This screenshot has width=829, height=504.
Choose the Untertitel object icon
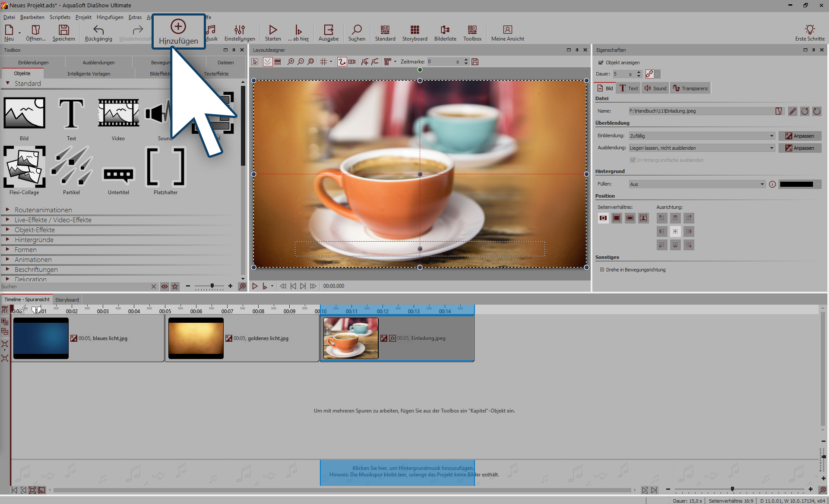pyautogui.click(x=118, y=174)
